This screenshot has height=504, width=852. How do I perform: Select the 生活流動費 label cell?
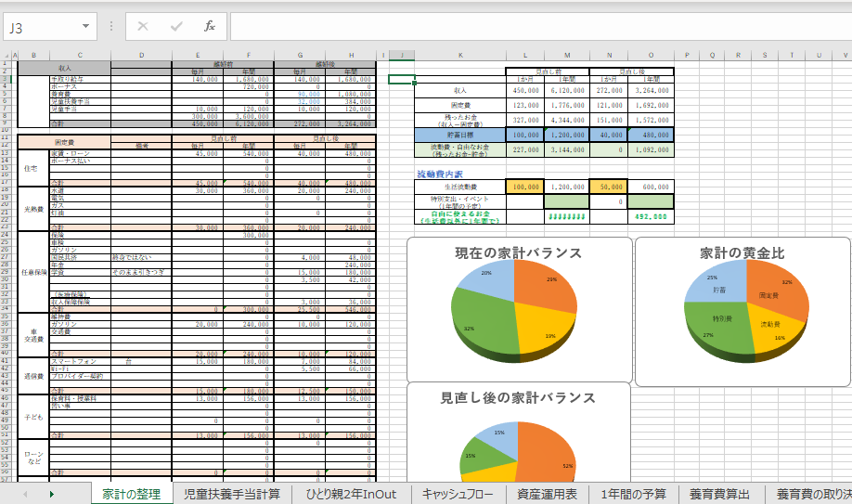(x=460, y=187)
